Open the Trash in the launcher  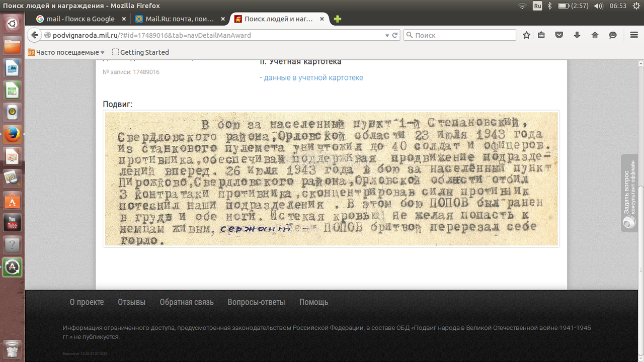click(x=12, y=348)
